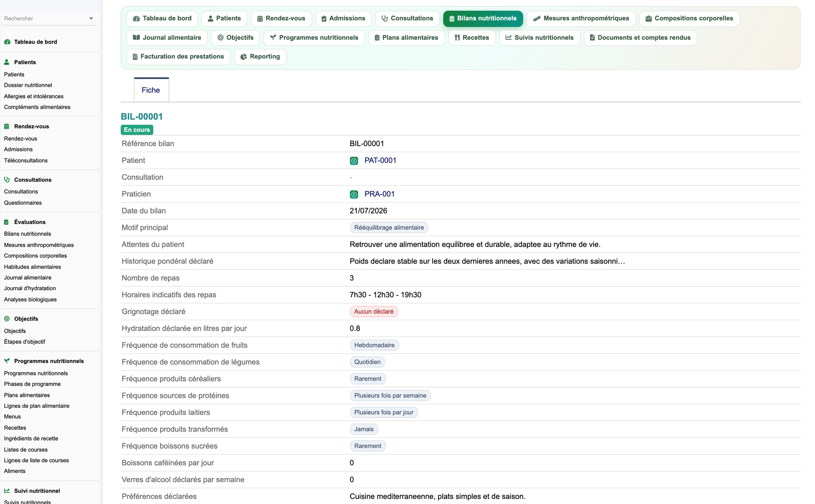Open Lignes de liste de courses in the sidebar
Screen dimensions: 815x504
[36, 460]
